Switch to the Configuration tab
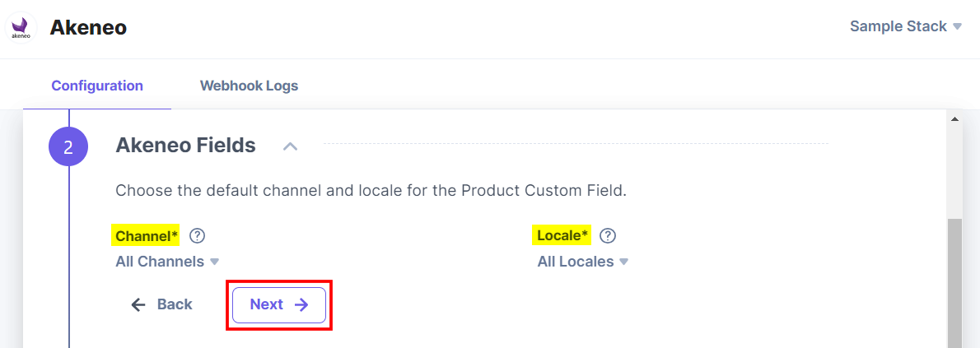Screen dimensions: 980x348 tap(97, 86)
